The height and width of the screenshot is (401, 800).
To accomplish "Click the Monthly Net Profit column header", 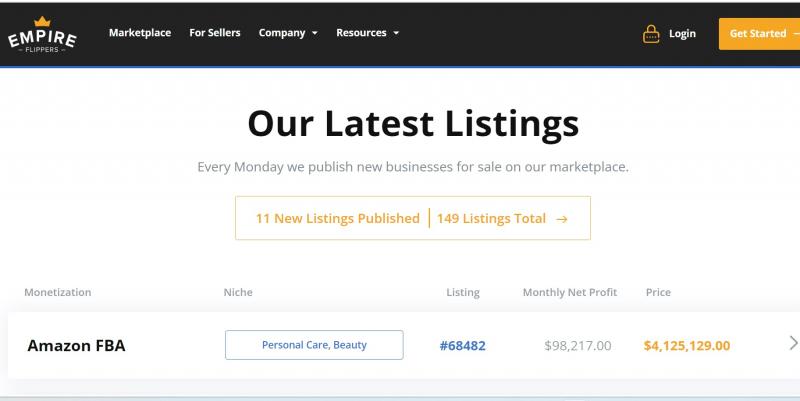I will pyautogui.click(x=570, y=292).
